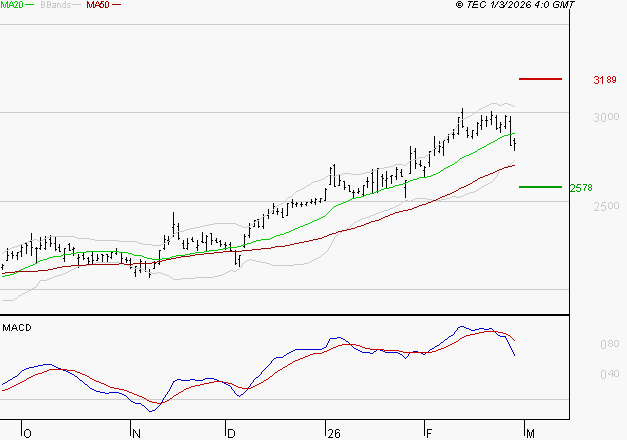Click the green support level line
This screenshot has width=627, height=440.
(540, 187)
